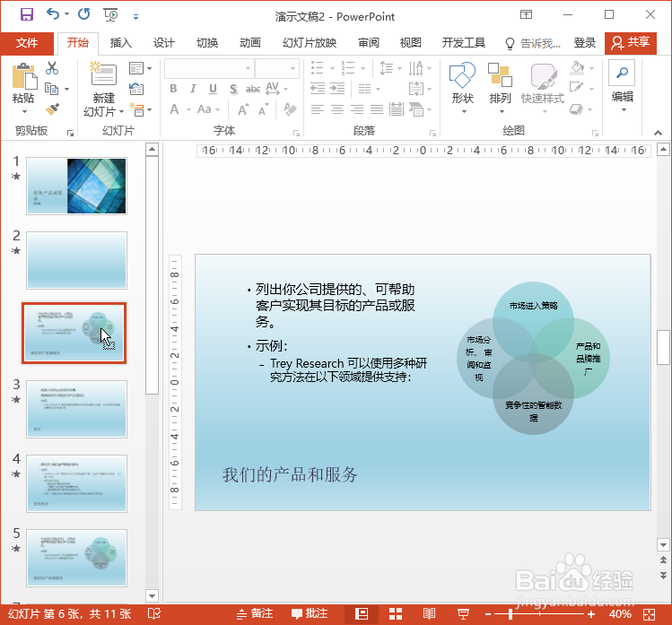Open comments with 批注 button
The image size is (672, 625).
pyautogui.click(x=310, y=614)
